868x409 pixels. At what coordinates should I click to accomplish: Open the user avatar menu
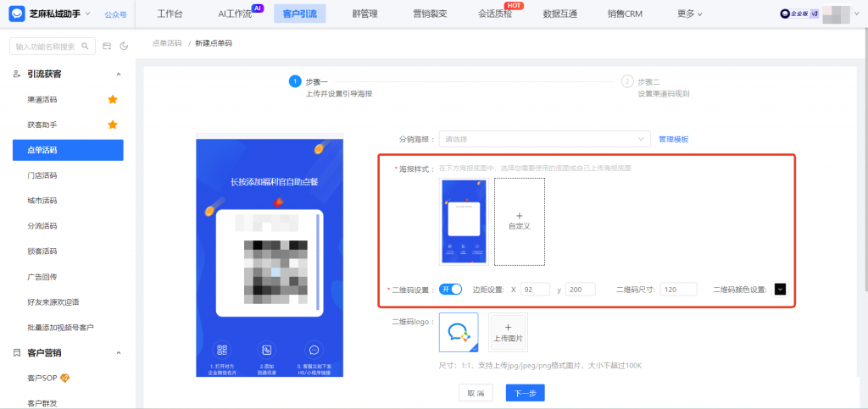click(x=836, y=14)
